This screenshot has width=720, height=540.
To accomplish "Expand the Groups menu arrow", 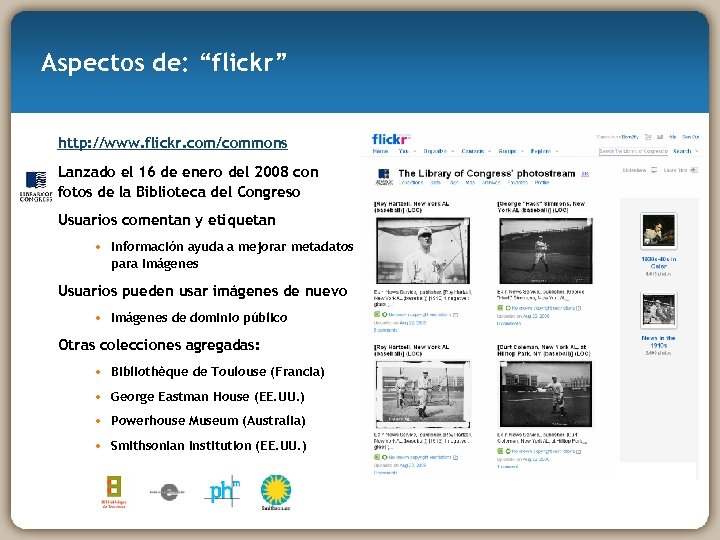I will pyautogui.click(x=522, y=151).
